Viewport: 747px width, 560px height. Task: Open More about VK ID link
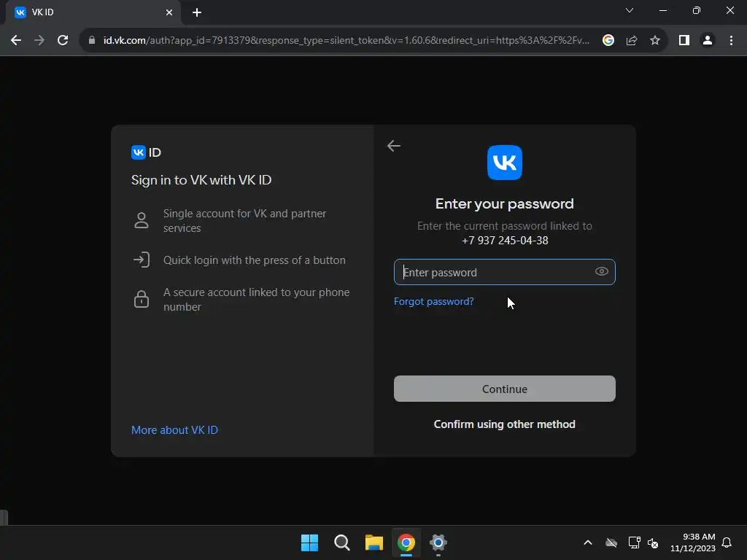coord(174,430)
